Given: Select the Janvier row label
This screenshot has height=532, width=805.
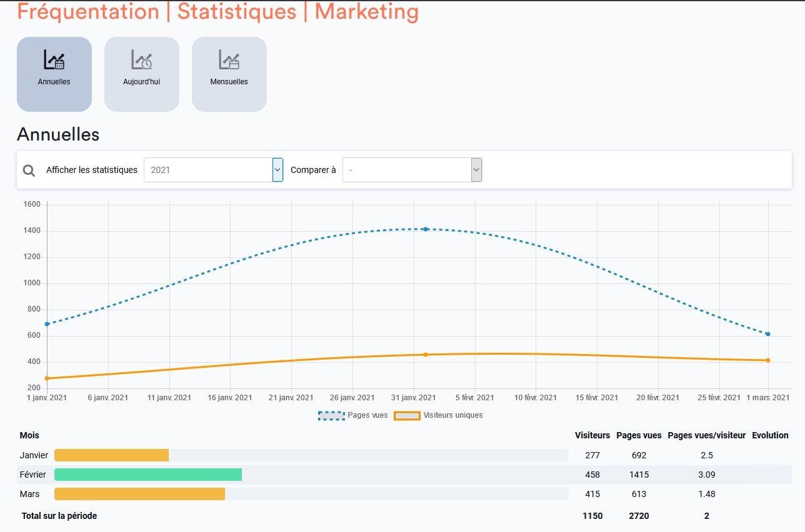Looking at the screenshot, I should [34, 455].
